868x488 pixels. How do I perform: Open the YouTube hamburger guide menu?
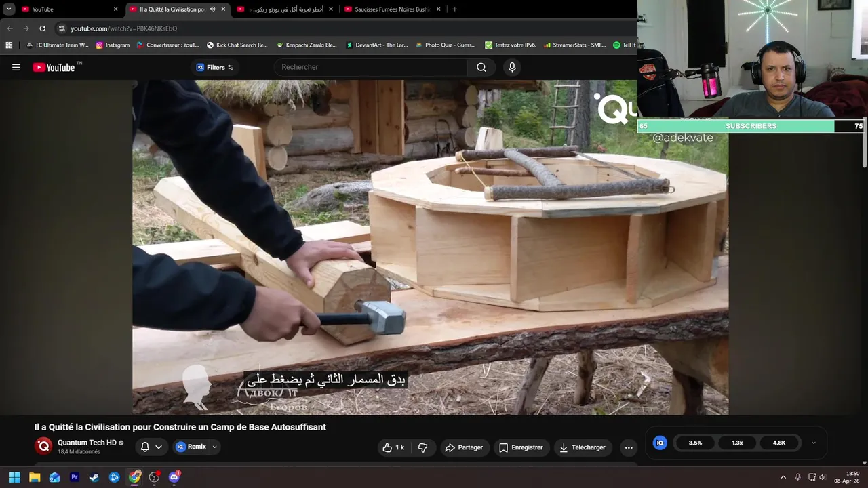(16, 67)
